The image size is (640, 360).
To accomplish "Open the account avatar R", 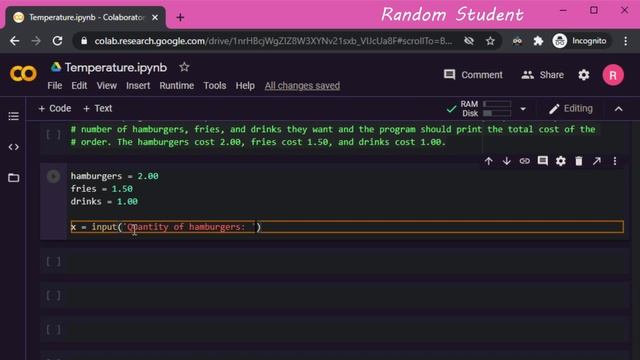I will click(613, 75).
